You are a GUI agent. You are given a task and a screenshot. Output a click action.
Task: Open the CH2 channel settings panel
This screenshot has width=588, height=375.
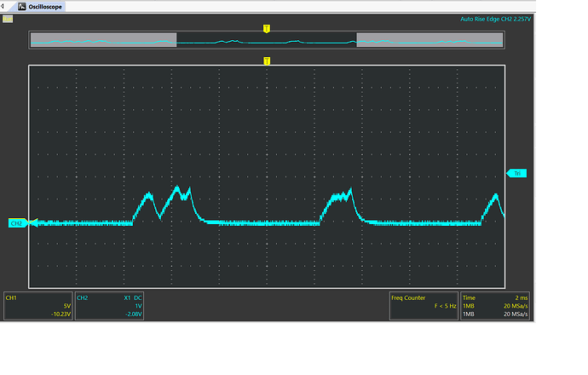point(109,306)
